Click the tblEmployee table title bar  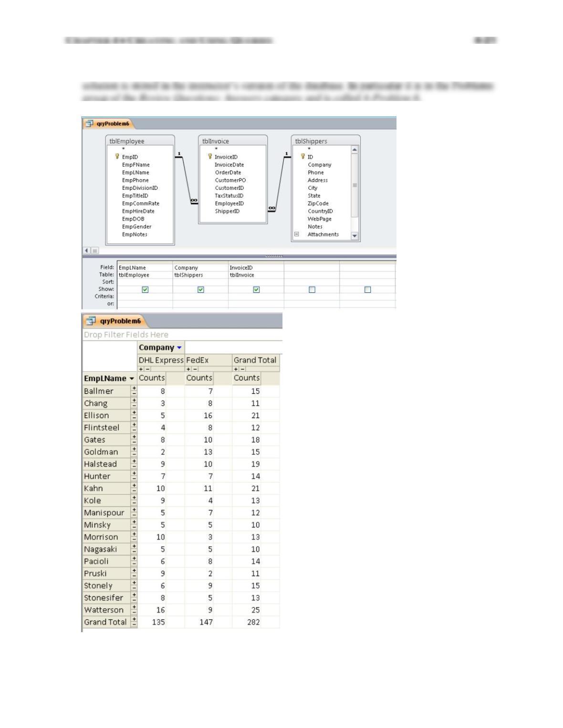(140, 141)
